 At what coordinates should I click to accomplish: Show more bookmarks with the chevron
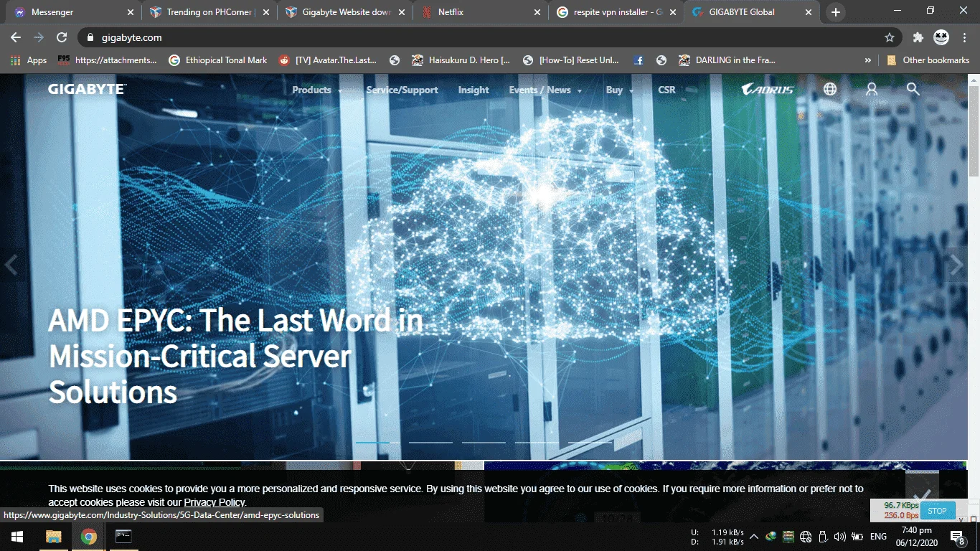(868, 60)
